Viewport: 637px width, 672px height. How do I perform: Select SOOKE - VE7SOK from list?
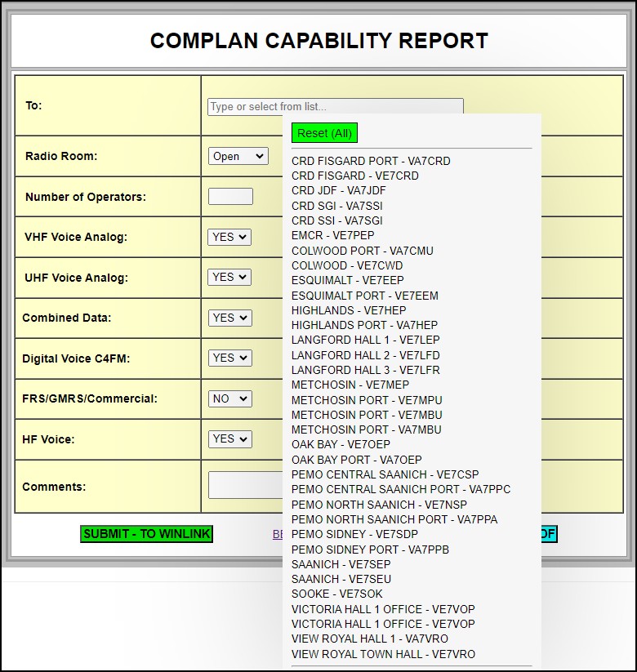(x=336, y=594)
